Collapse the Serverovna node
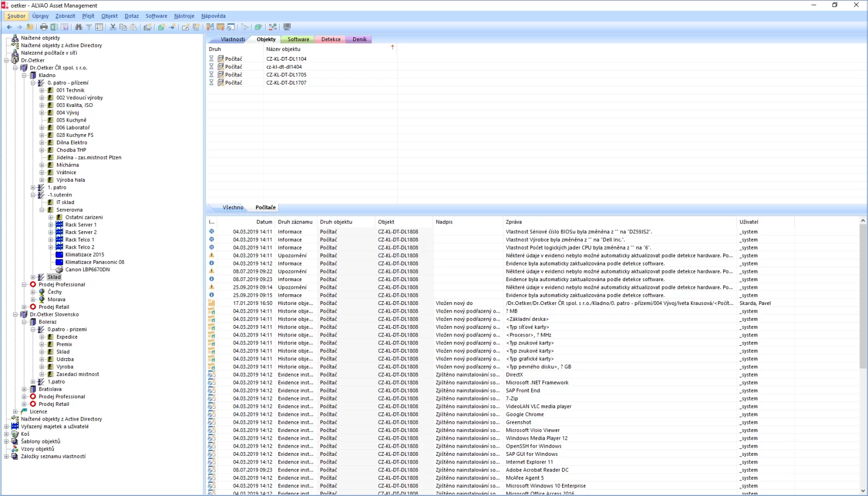Viewport: 868px width, 496px height. [x=42, y=209]
